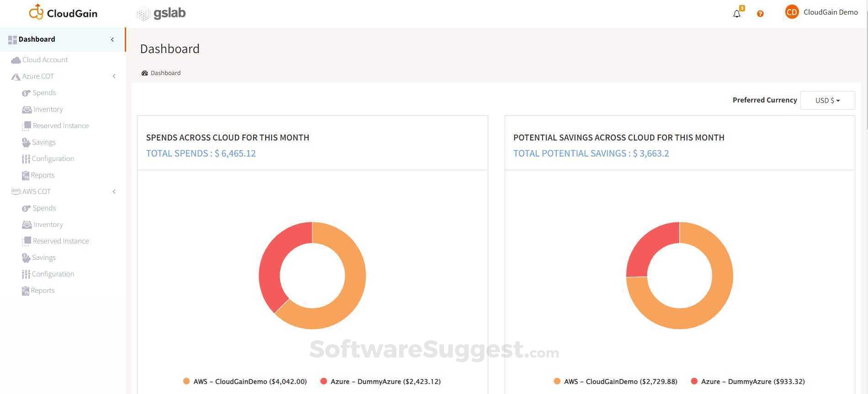
Task: Open the orange help question mark
Action: [x=760, y=14]
